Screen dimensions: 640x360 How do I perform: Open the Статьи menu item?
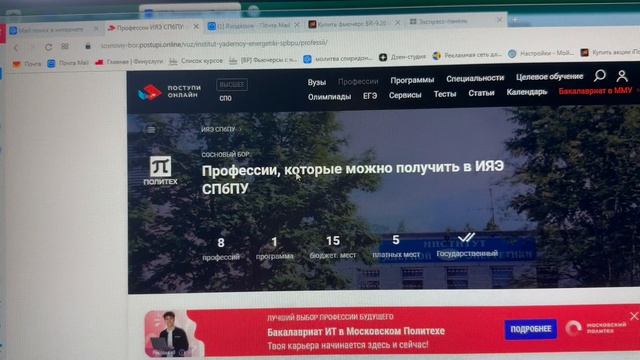tap(481, 93)
